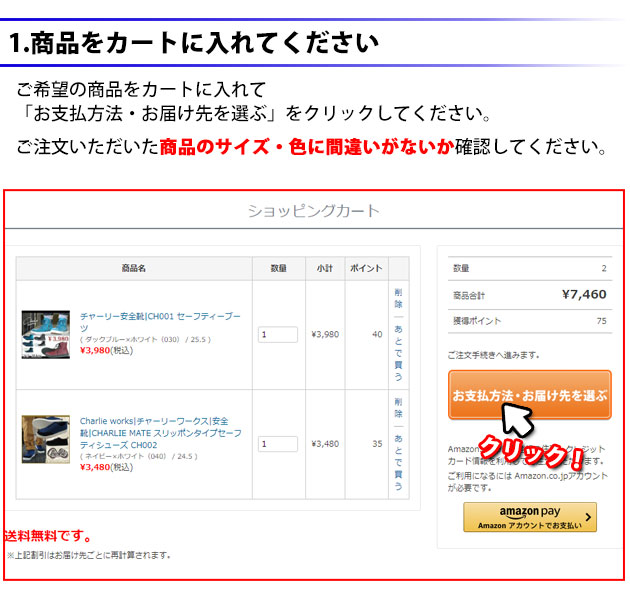
Task: Open the CH001 safety boots thumbnail
Action: tap(45, 334)
